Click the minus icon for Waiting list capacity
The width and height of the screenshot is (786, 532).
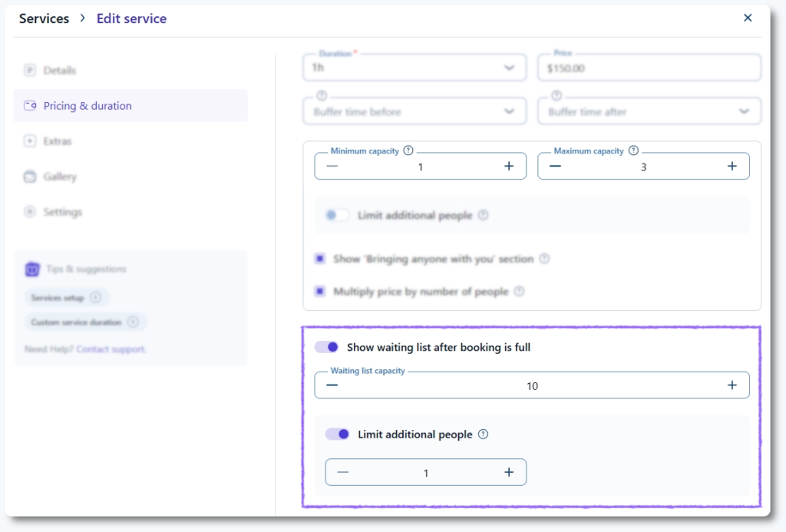[x=332, y=385]
